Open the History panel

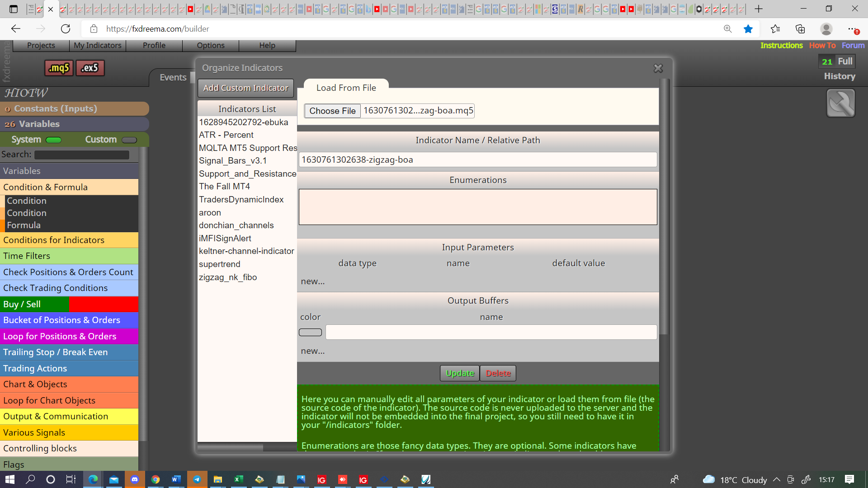(840, 76)
